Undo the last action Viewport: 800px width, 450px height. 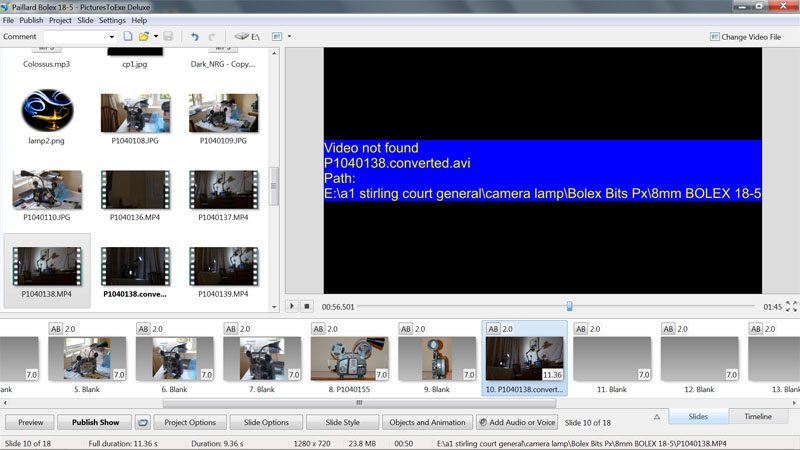194,36
